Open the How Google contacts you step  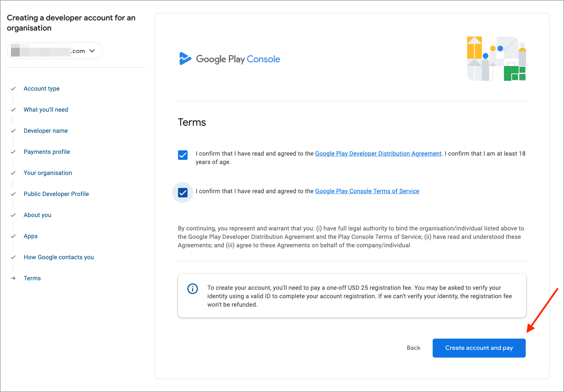click(59, 257)
